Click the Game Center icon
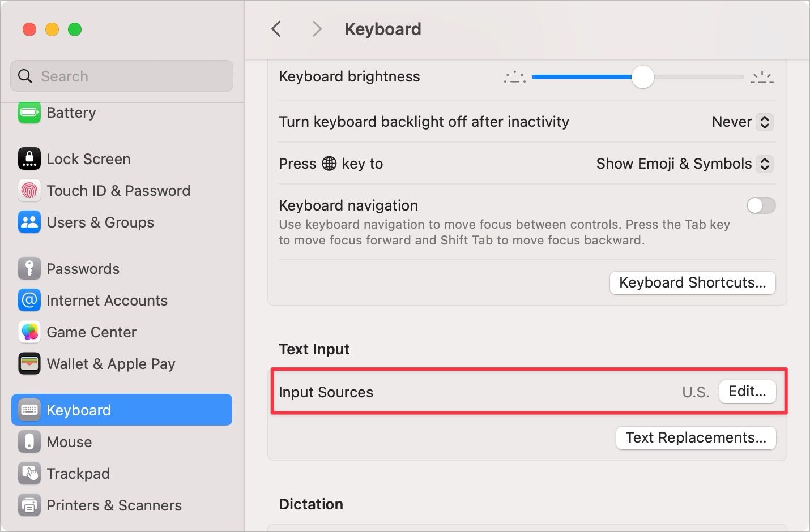Screen dimensions: 810x532 [x=29, y=332]
